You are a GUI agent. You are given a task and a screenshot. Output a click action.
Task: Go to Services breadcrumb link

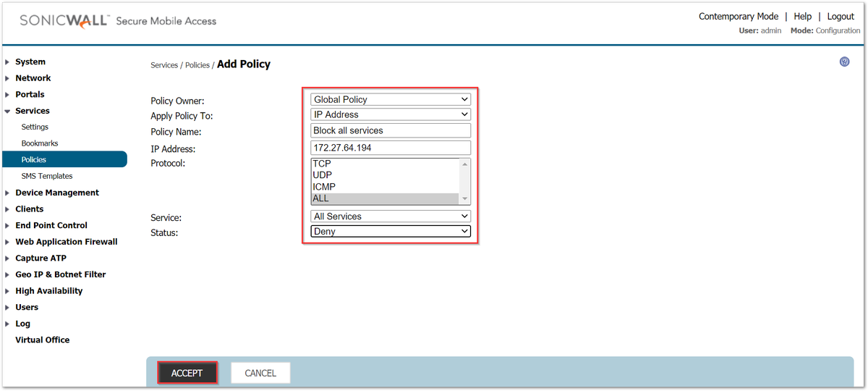164,65
